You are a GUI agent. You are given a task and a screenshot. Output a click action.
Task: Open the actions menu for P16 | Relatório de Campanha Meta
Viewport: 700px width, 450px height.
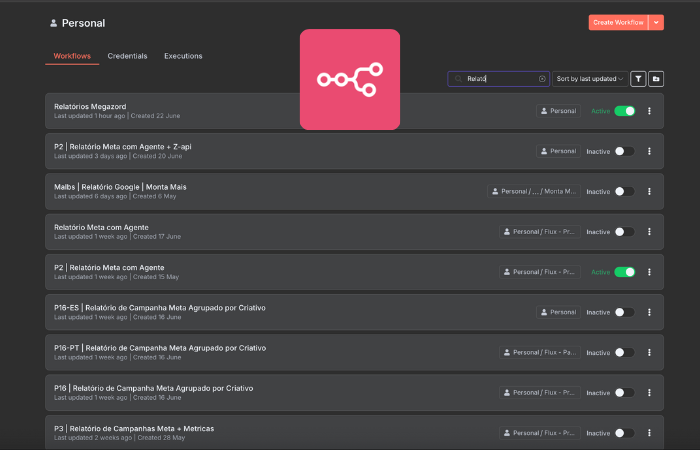pyautogui.click(x=649, y=393)
